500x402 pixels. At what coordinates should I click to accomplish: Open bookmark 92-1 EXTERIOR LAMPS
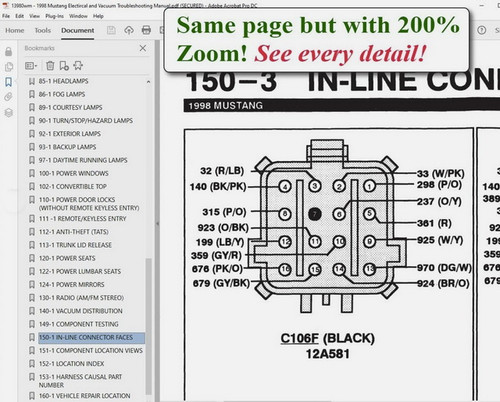(x=70, y=134)
